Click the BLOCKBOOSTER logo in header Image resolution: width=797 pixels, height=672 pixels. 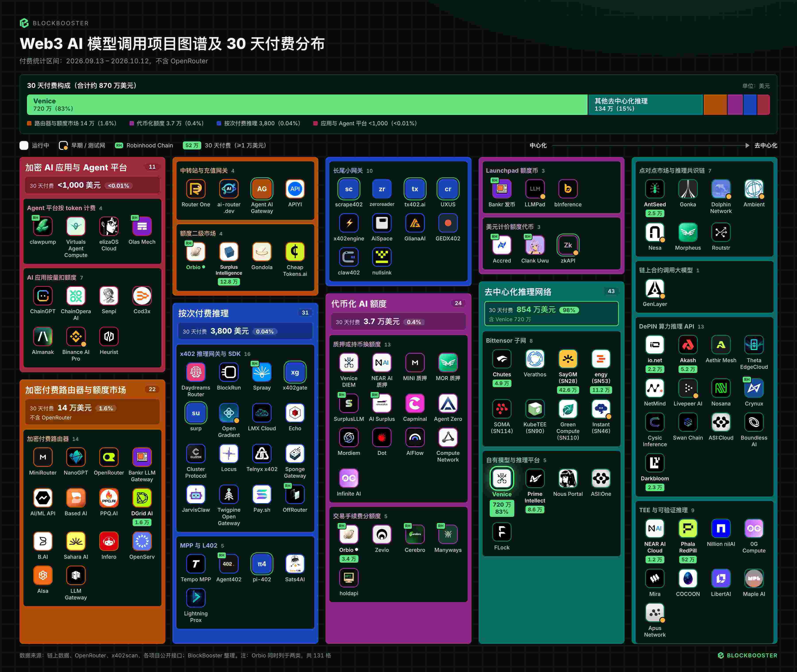54,23
